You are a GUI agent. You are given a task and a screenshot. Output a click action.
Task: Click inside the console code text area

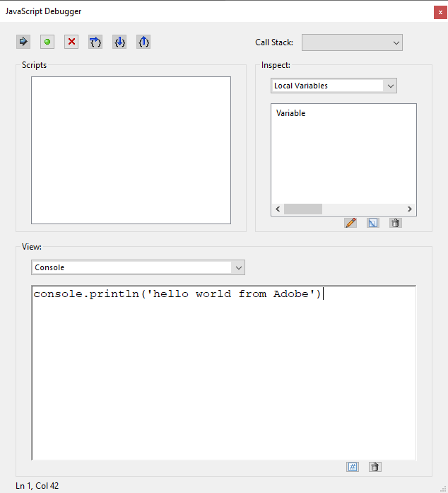tap(223, 375)
